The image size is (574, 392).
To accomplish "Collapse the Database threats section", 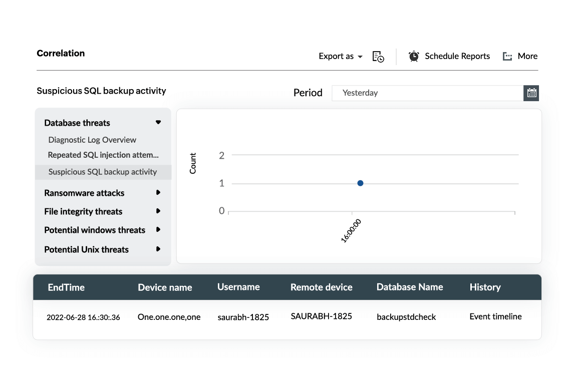I will click(158, 123).
